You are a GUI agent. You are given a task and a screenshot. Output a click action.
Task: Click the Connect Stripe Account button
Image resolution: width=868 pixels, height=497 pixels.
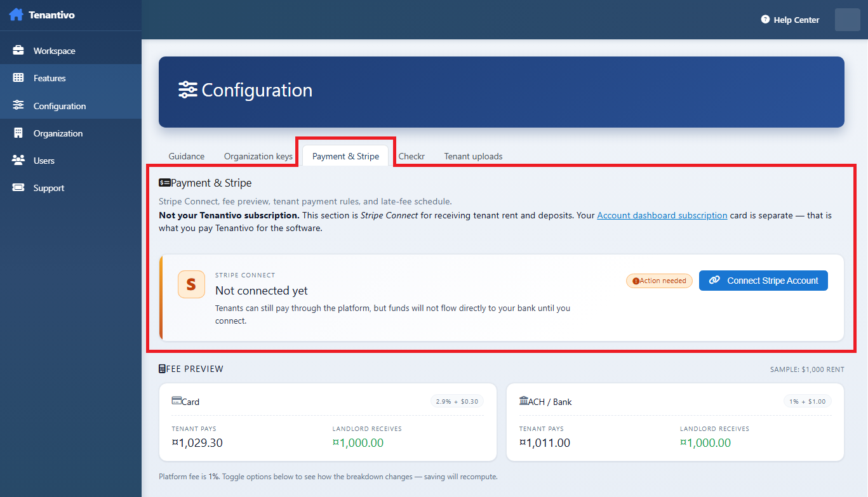763,281
